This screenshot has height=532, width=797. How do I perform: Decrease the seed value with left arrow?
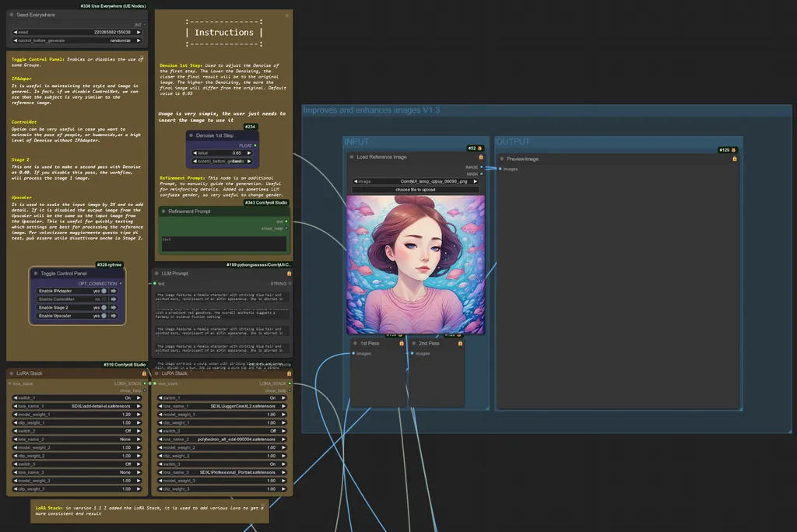pos(16,32)
